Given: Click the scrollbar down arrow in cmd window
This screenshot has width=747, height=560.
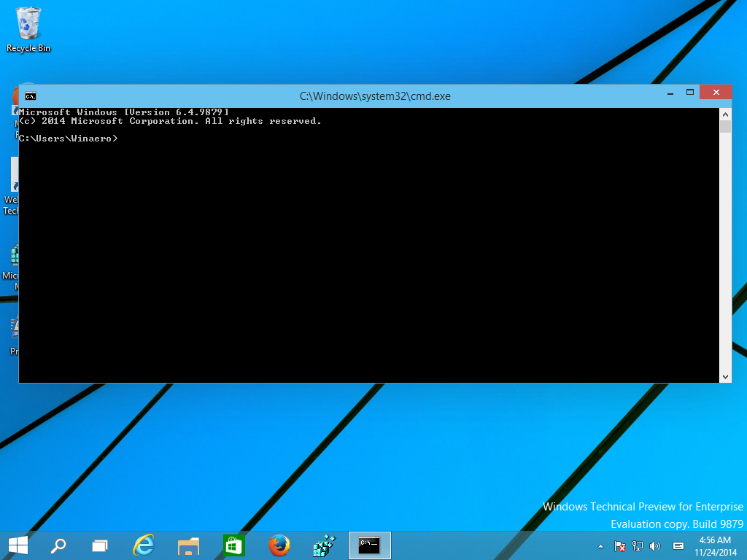Looking at the screenshot, I should pos(725,377).
